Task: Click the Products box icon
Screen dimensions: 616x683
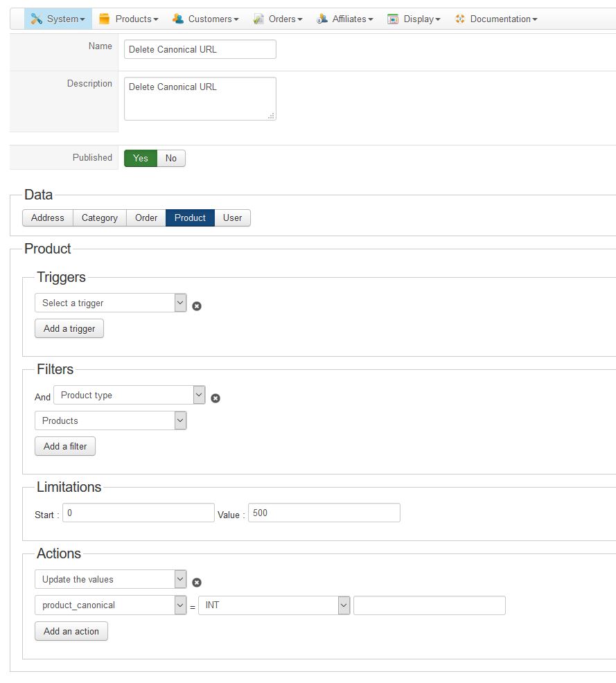Action: click(105, 19)
